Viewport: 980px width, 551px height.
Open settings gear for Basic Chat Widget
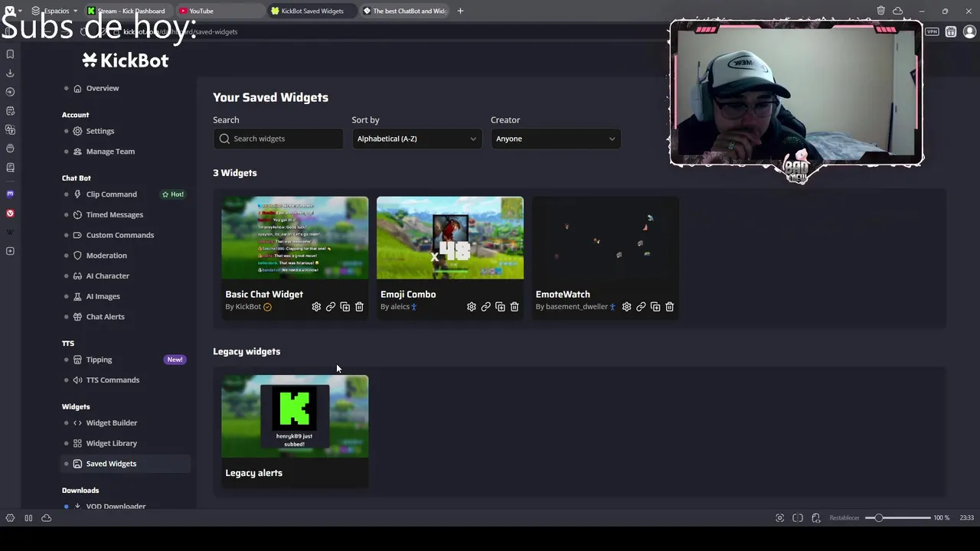[316, 307]
